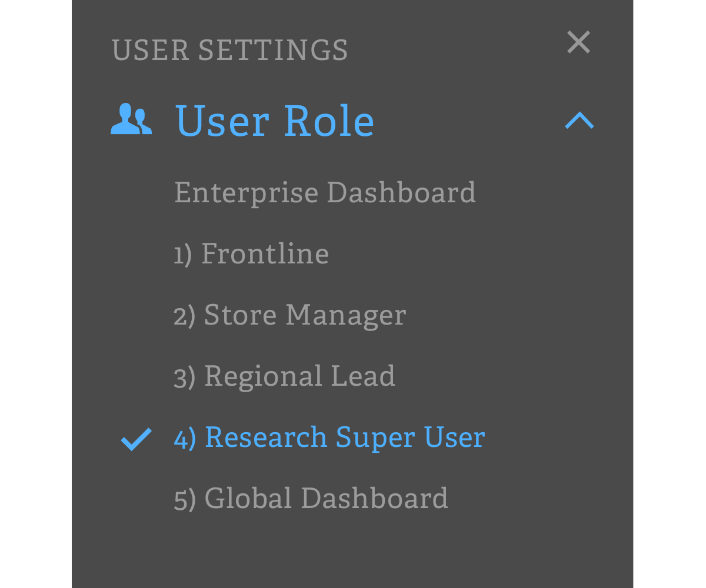
Task: Collapse the User Role section with the chevron
Action: [x=580, y=121]
